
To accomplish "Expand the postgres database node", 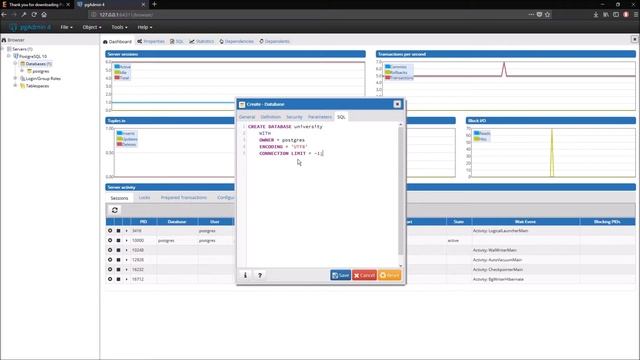I will click(x=22, y=71).
